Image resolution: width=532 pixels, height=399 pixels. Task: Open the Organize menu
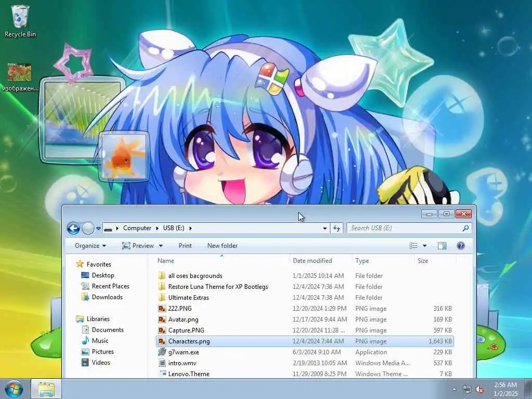coord(90,246)
